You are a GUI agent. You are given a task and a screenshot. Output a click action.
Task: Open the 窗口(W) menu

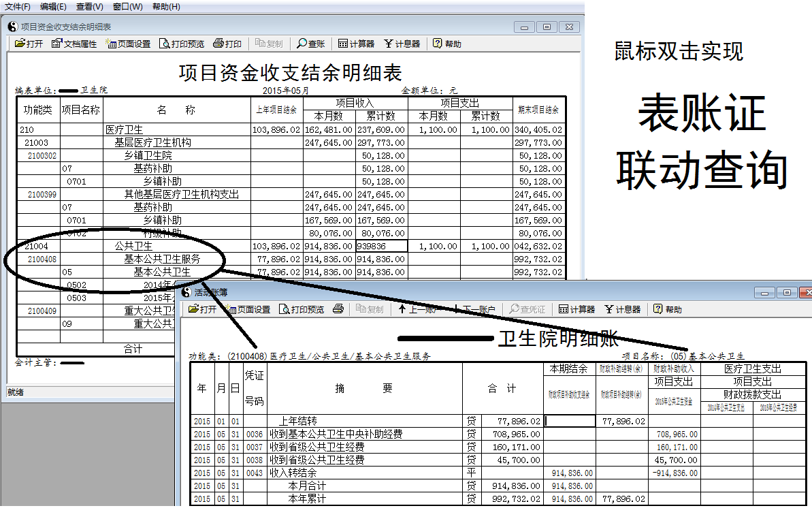[x=128, y=6]
